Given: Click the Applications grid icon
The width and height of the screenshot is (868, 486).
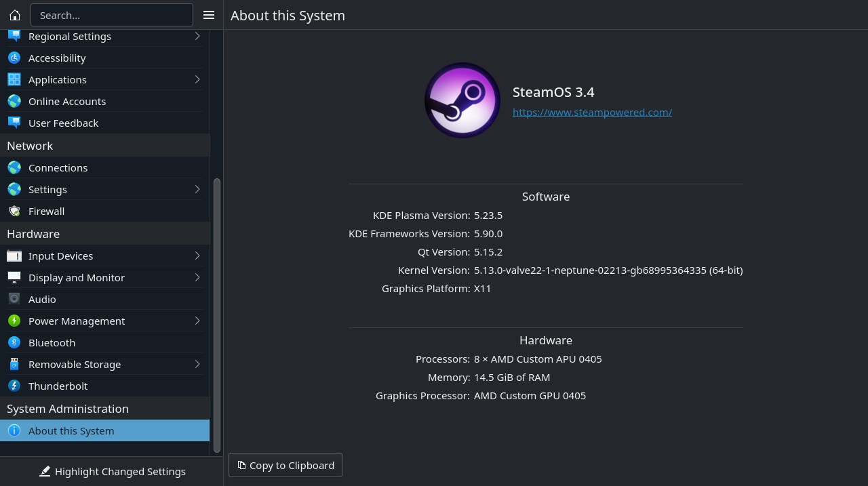Looking at the screenshot, I should click(14, 79).
